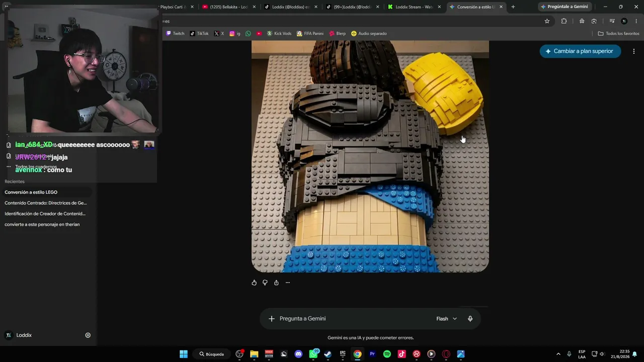
Task: Show hidden system tray icons
Action: [x=558, y=354]
